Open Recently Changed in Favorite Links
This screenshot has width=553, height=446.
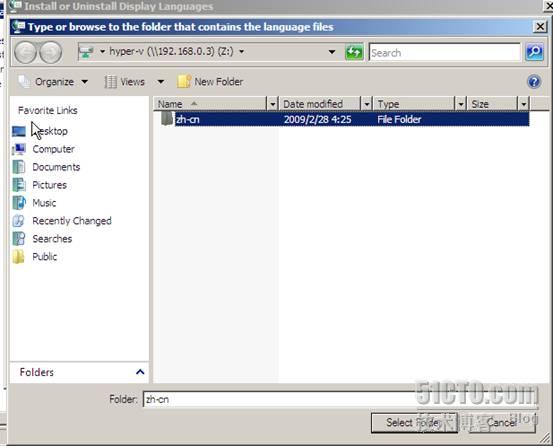(72, 221)
